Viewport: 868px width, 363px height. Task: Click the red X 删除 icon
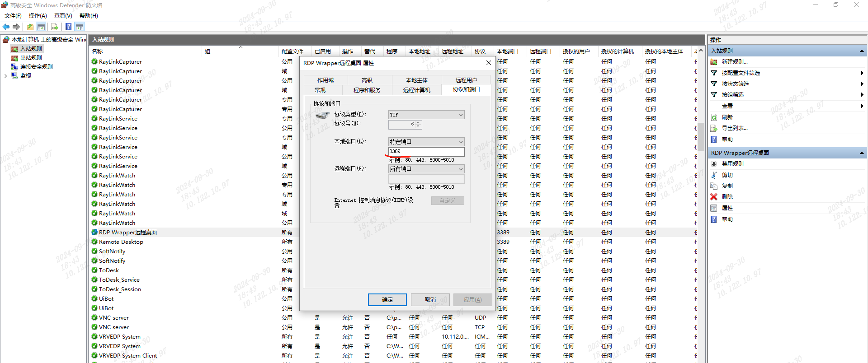714,197
